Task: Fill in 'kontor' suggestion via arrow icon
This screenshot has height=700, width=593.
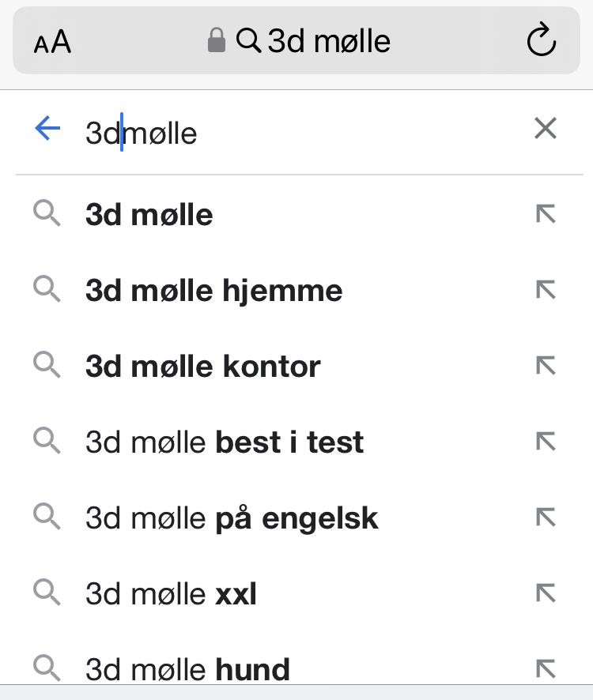Action: 546,366
